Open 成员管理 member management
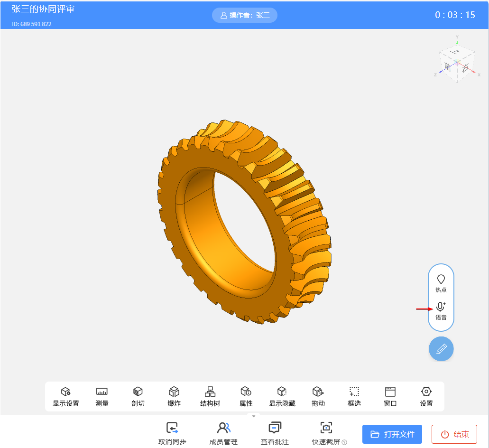This screenshot has width=489, height=448. tap(223, 433)
